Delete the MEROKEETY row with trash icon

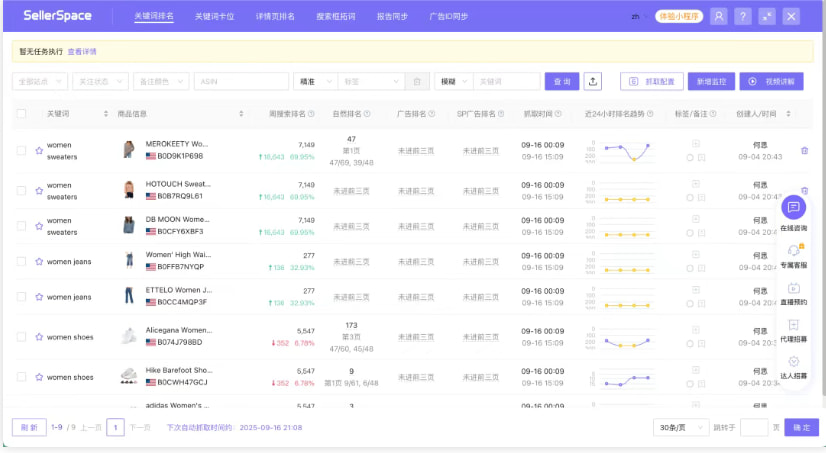point(804,151)
